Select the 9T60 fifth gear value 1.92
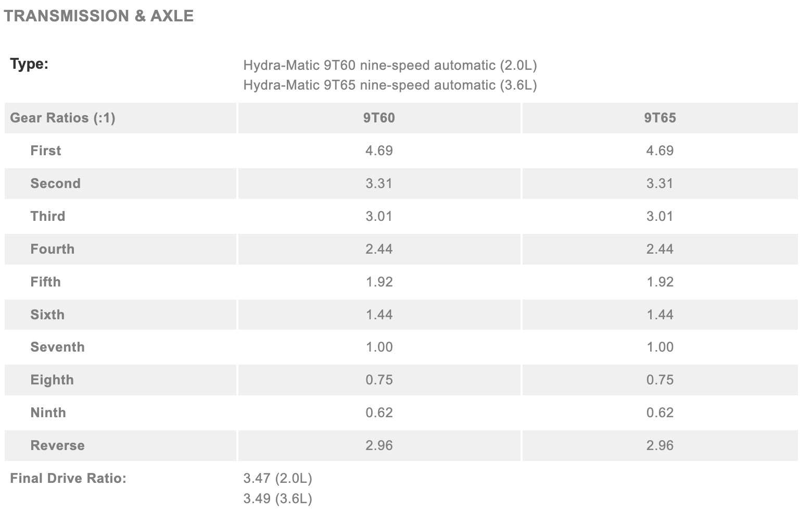 pos(379,282)
